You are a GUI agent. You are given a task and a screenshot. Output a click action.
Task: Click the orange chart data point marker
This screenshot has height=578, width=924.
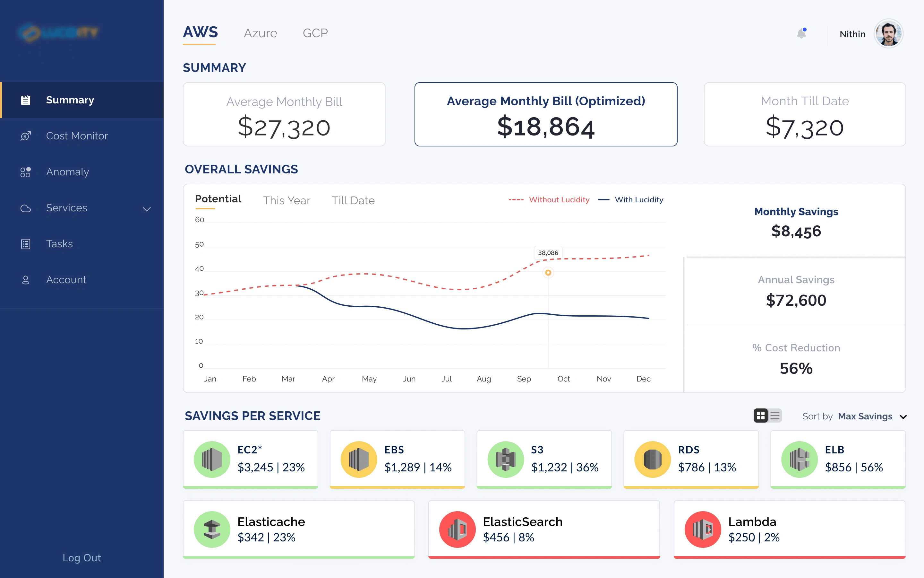548,273
